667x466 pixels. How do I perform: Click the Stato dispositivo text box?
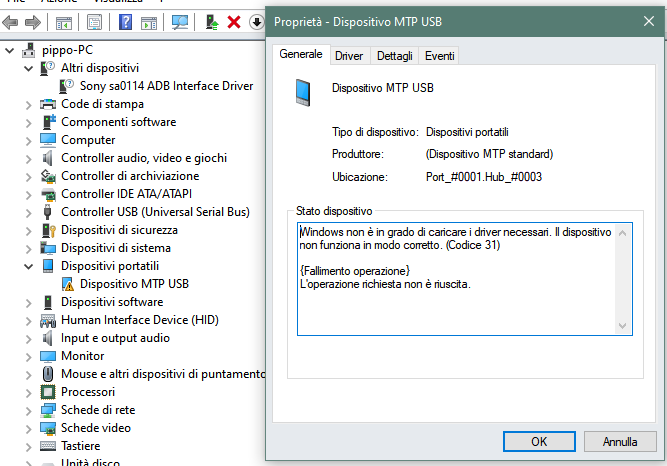457,278
